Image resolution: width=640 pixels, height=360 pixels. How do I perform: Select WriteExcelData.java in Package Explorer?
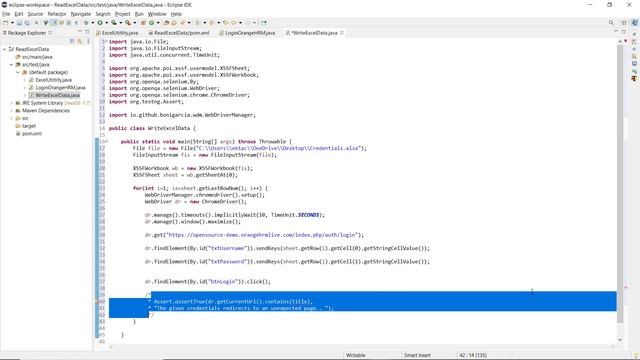[54, 95]
